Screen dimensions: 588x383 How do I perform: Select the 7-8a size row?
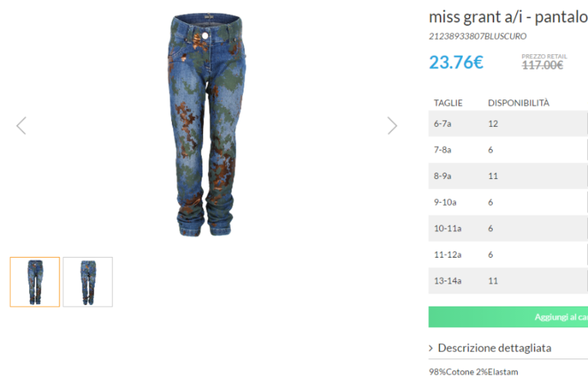click(508, 150)
